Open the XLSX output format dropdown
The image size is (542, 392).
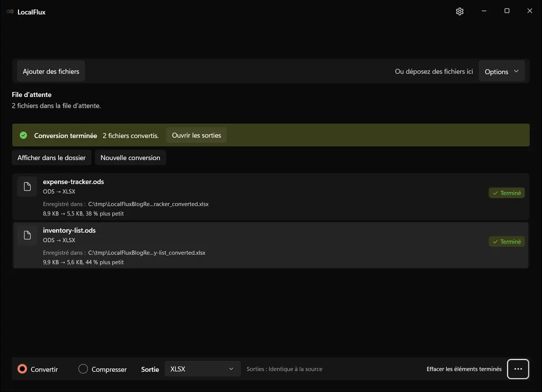tap(202, 369)
